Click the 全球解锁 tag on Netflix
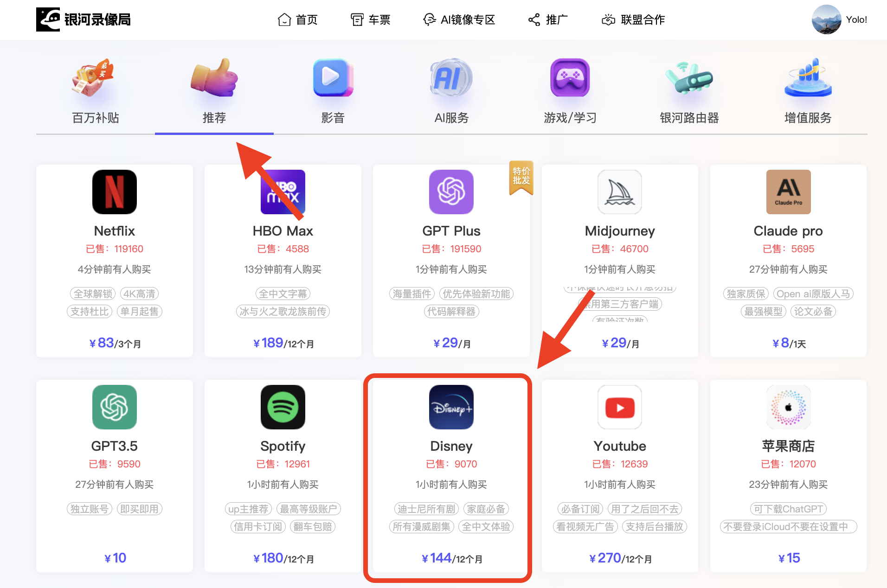The width and height of the screenshot is (887, 588). tap(93, 294)
